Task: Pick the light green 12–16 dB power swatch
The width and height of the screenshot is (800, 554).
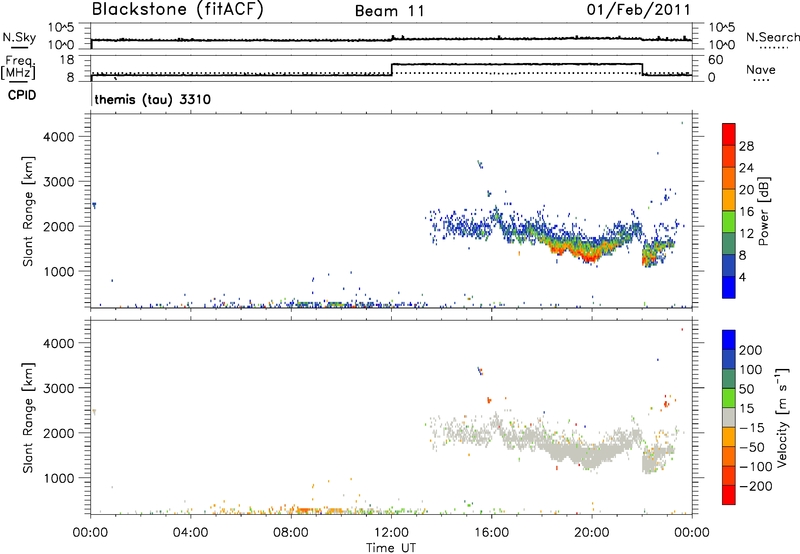Action: pyautogui.click(x=729, y=222)
